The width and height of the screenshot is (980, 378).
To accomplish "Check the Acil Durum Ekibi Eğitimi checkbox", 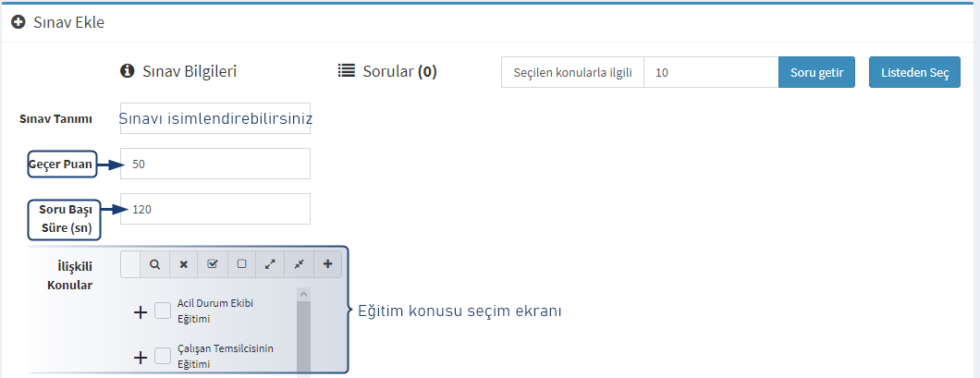I will [163, 311].
